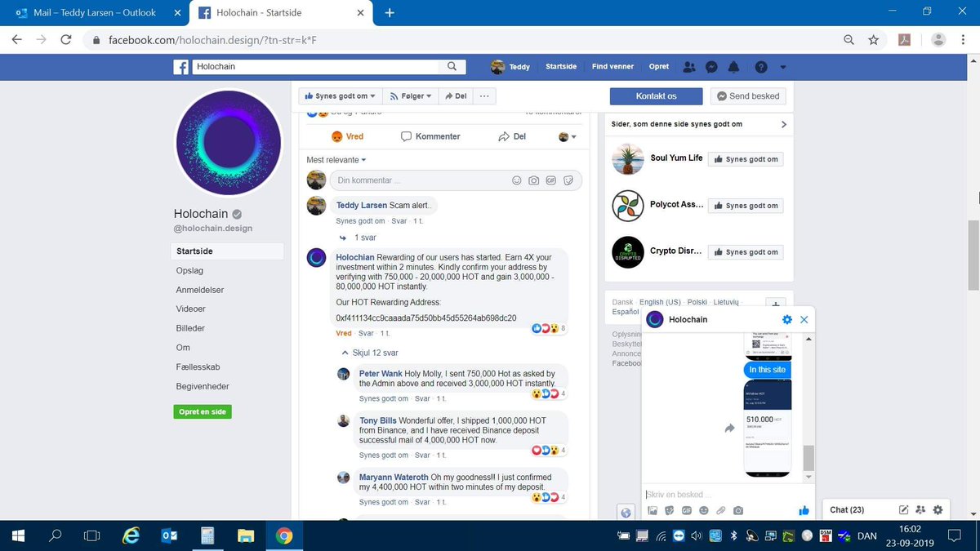Send thumbs-up like in chat
980x551 pixels.
804,511
